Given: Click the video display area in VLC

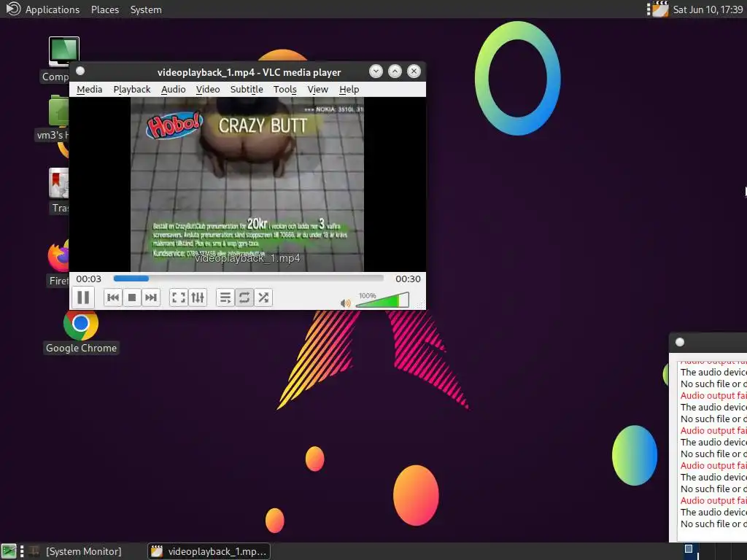Looking at the screenshot, I should point(247,184).
